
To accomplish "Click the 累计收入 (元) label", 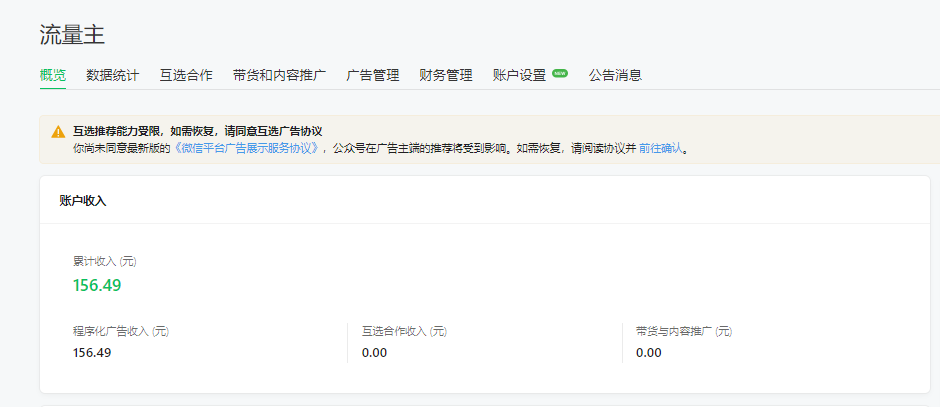I will [x=105, y=261].
